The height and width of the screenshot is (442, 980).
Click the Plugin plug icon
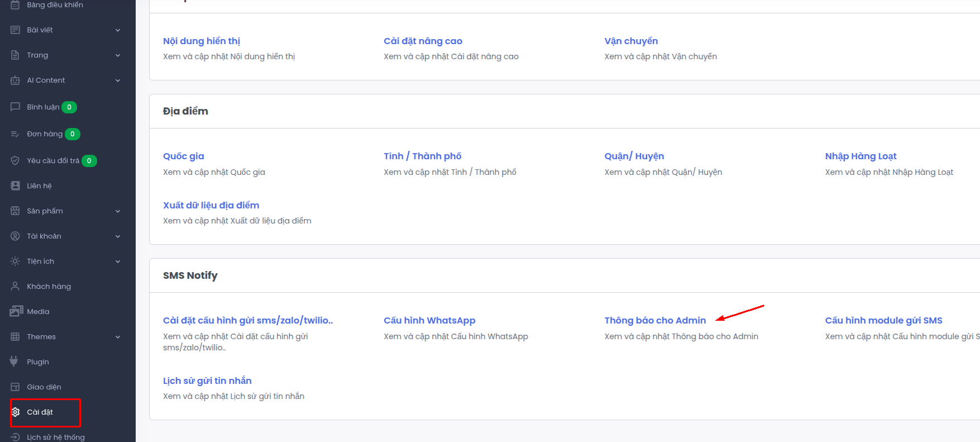coord(14,362)
